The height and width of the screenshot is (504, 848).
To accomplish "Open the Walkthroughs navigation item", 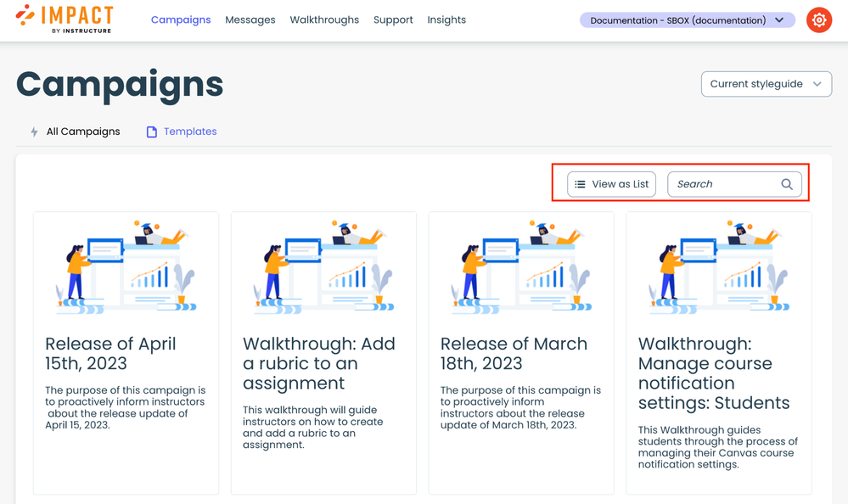I will pos(324,20).
